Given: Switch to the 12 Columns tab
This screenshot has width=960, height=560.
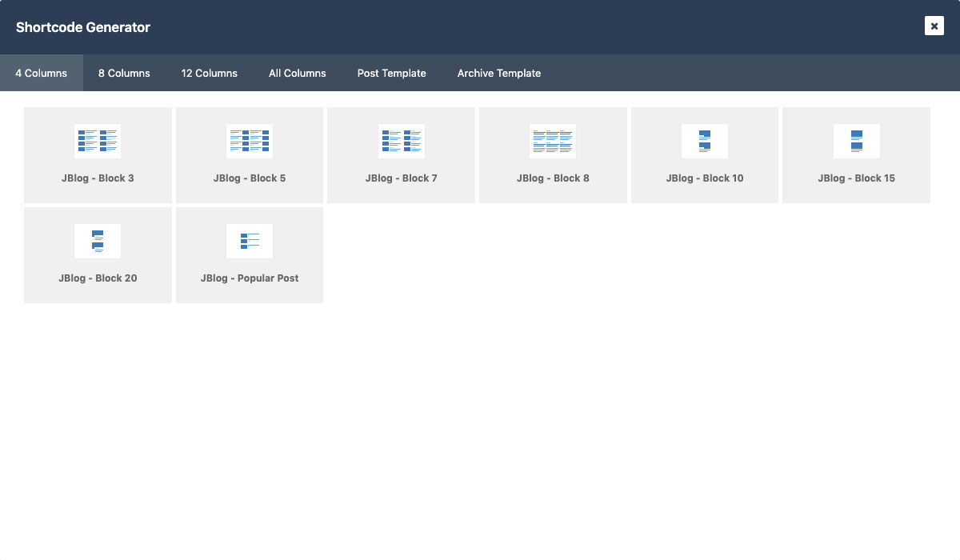Looking at the screenshot, I should [209, 73].
